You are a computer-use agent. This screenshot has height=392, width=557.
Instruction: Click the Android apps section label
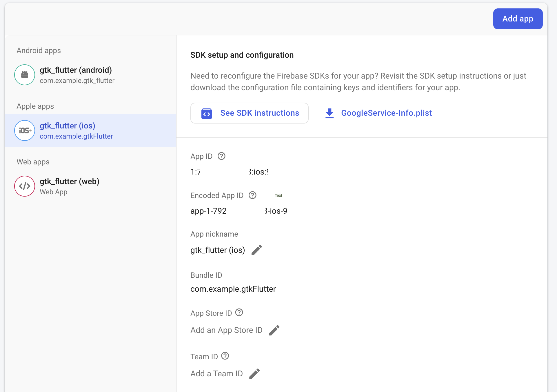click(39, 50)
